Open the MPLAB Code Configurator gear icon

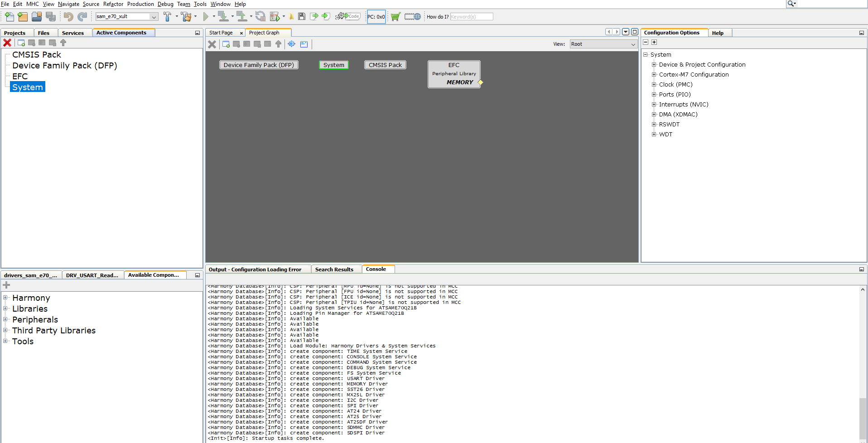pos(346,16)
